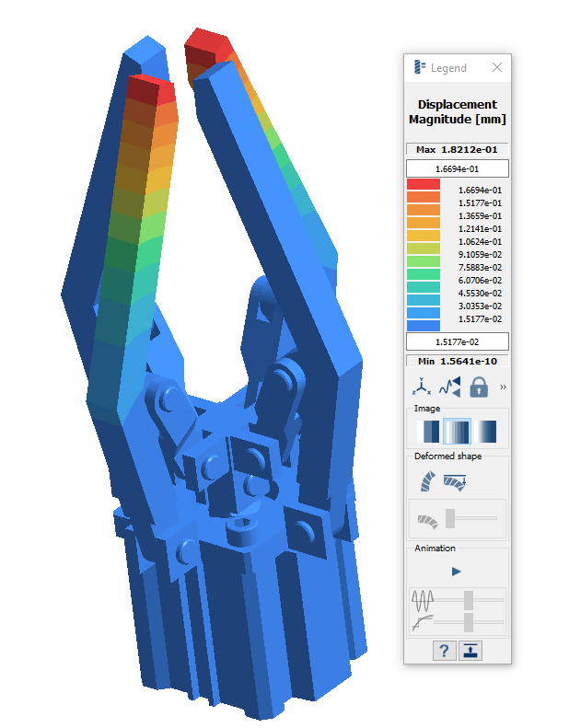Viewport: 569px width, 728px height.
Task: Show the deformed shape icon
Action: [428, 481]
